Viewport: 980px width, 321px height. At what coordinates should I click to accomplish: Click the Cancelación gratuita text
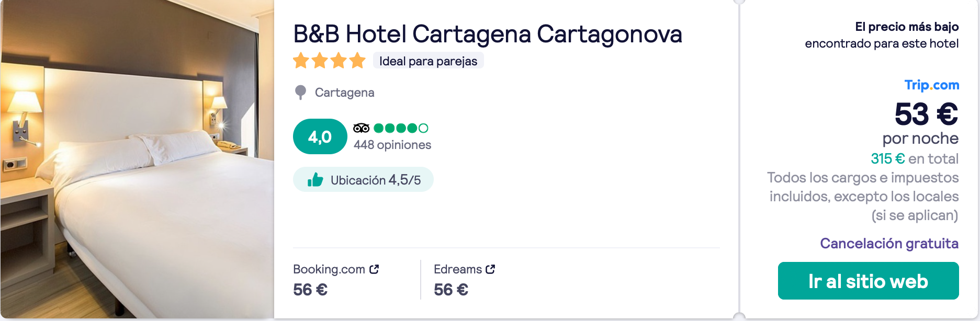click(x=889, y=243)
